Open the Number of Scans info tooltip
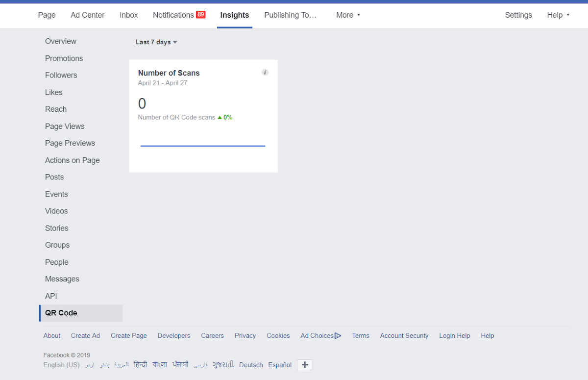This screenshot has height=380, width=588. [265, 72]
